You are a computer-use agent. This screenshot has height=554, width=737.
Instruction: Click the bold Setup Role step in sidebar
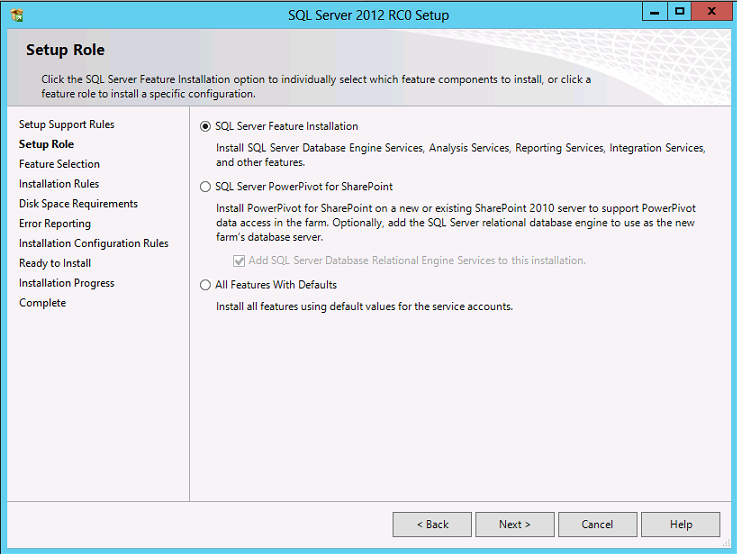(46, 144)
